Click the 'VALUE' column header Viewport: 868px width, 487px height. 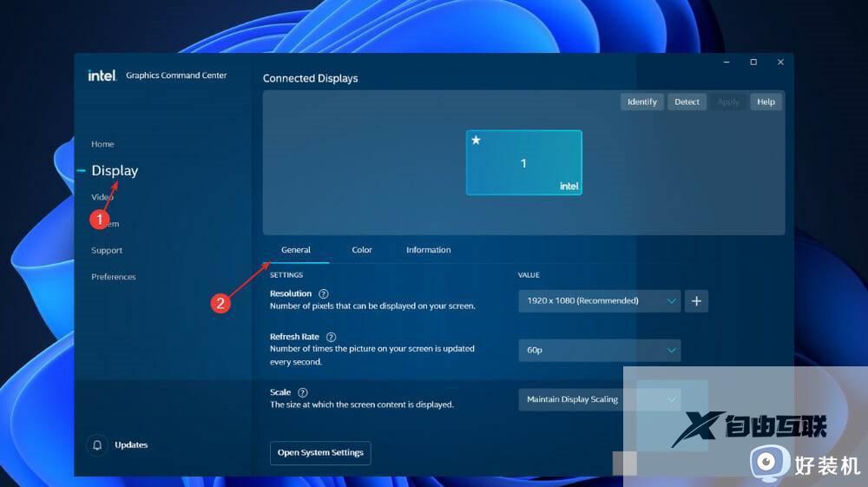(529, 275)
